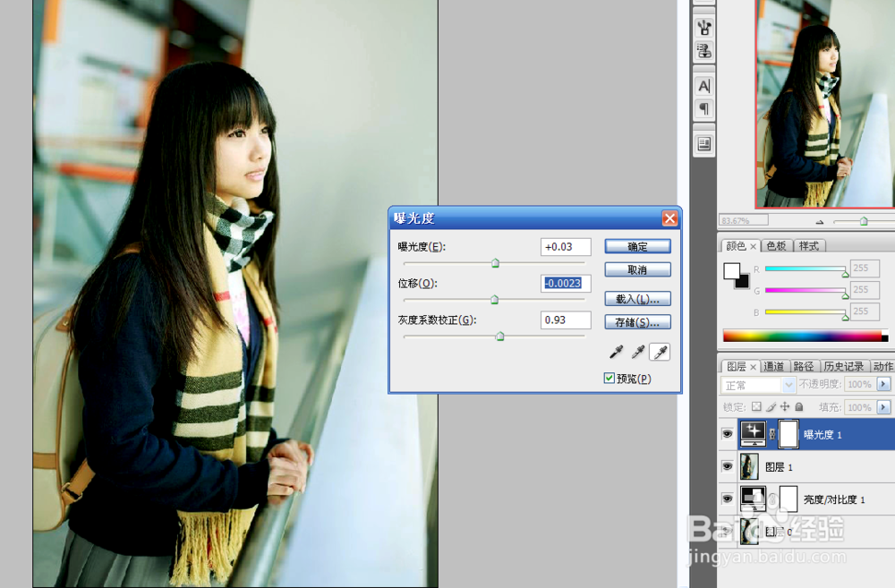895x588 pixels.
Task: Click the R channel color slider
Action: click(805, 268)
